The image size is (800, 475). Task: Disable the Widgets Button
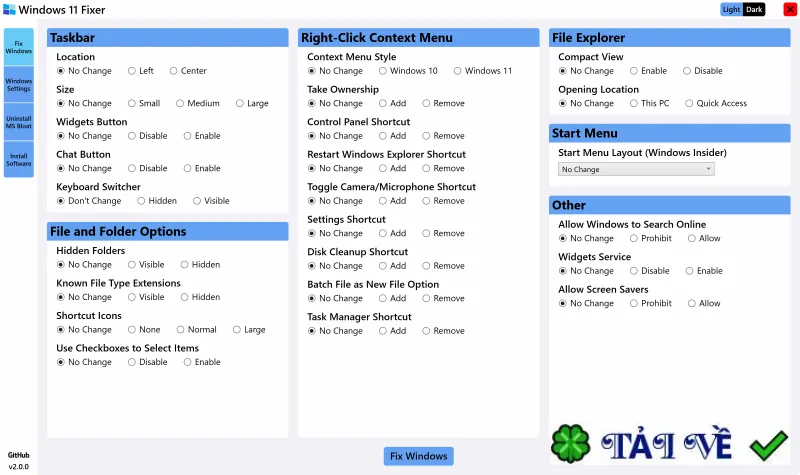[147, 136]
